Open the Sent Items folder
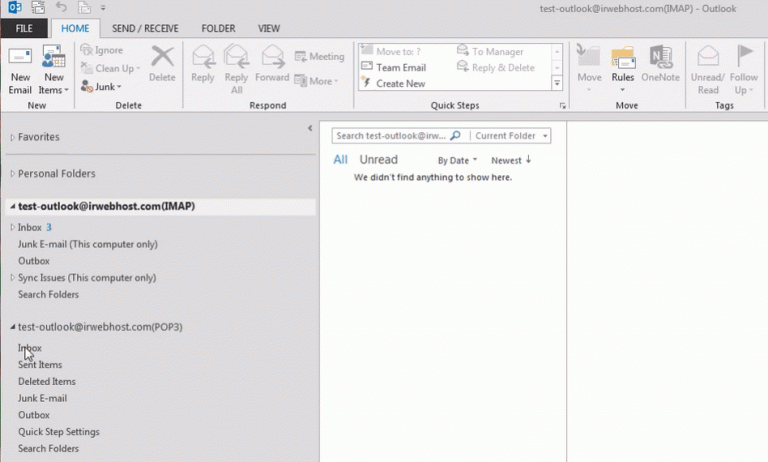 click(40, 365)
